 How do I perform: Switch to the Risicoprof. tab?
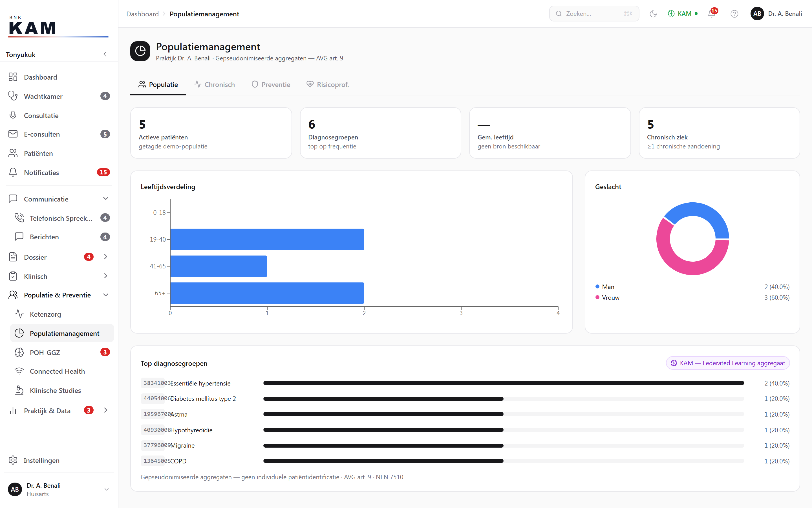point(328,85)
